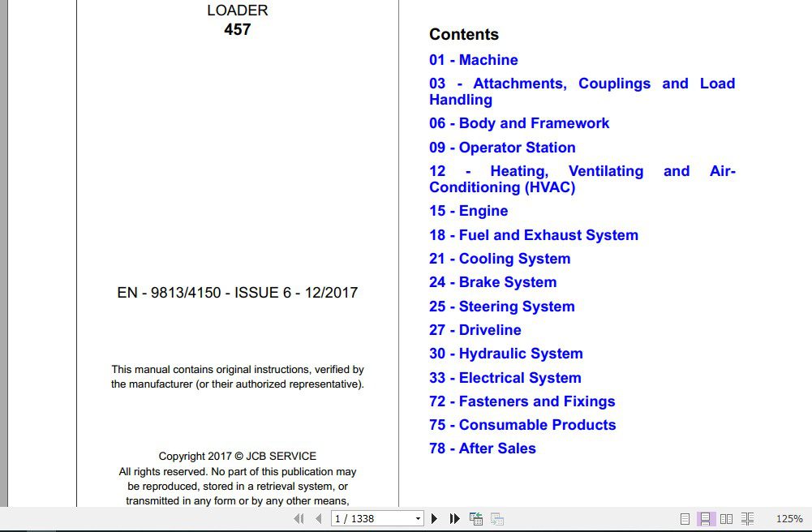The width and height of the screenshot is (812, 532).
Task: Open the 75 - Consumable Products section
Action: (x=522, y=425)
